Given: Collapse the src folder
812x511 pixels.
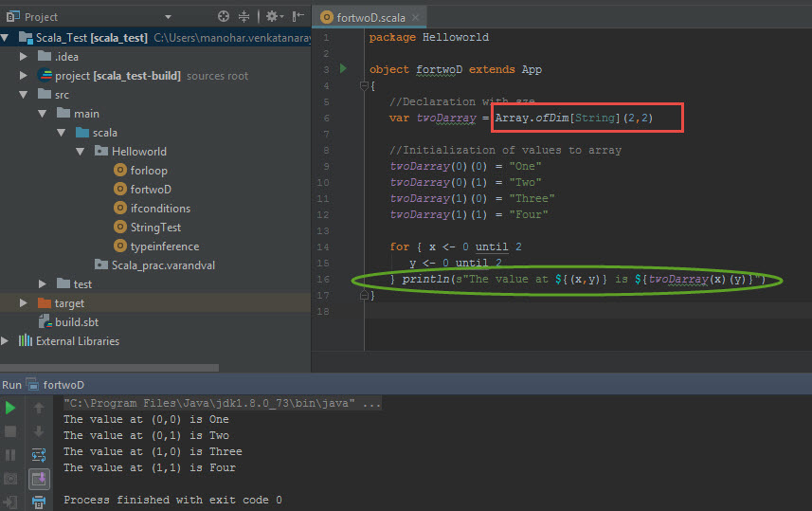Looking at the screenshot, I should click(x=24, y=94).
